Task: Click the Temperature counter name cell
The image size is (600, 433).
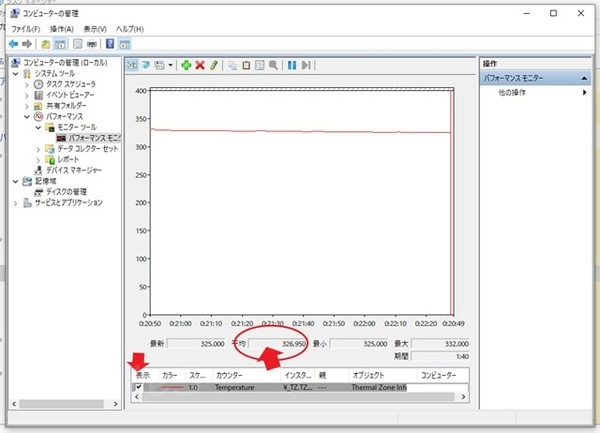Action: click(x=234, y=387)
